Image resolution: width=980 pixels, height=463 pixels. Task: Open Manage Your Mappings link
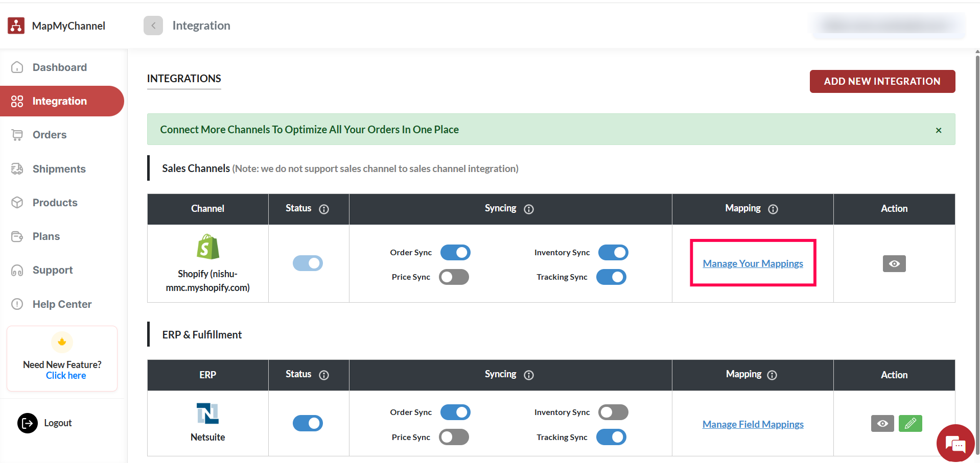point(753,263)
